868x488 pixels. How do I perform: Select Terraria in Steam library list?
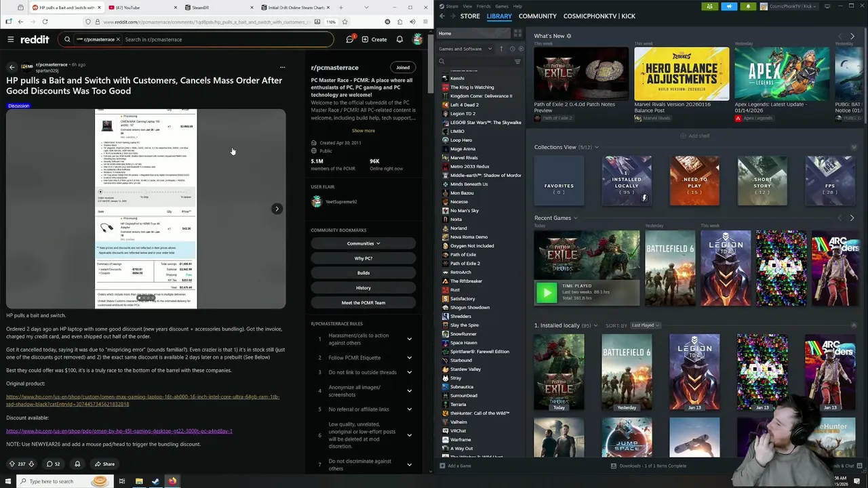(458, 405)
